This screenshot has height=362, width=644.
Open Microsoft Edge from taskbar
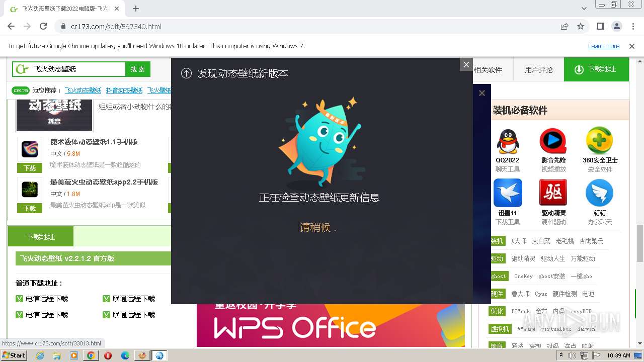tap(125, 355)
